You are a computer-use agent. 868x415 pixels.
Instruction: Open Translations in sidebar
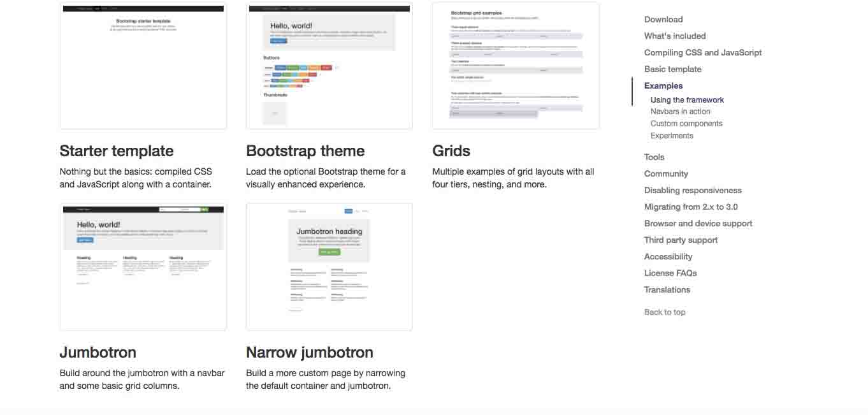(667, 290)
